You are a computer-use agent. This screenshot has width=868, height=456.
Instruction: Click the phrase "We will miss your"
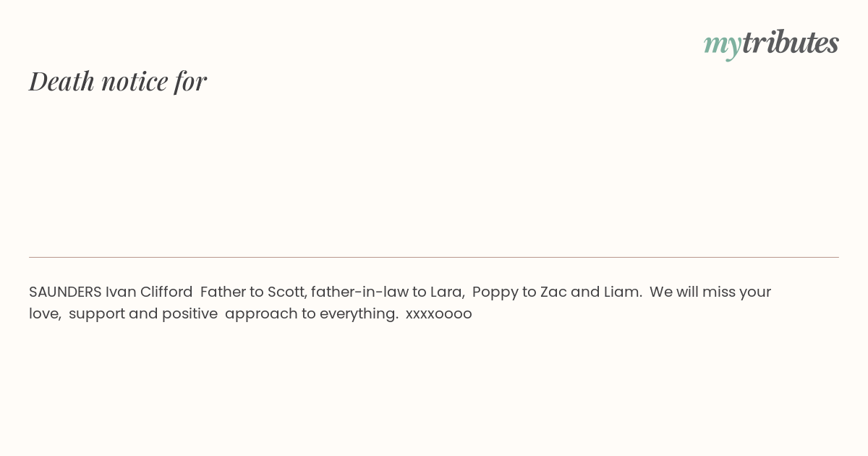pos(710,292)
